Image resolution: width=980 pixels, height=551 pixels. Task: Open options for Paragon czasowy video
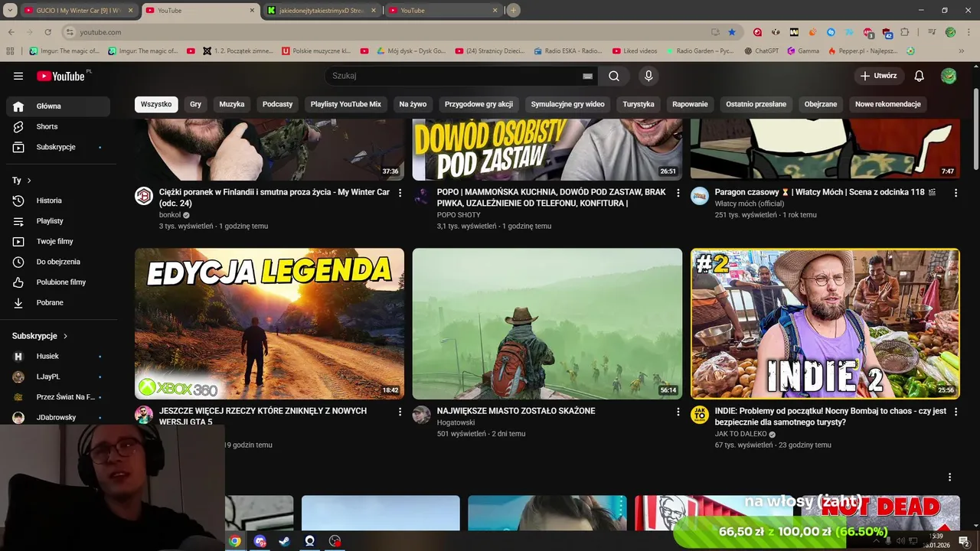(x=955, y=193)
